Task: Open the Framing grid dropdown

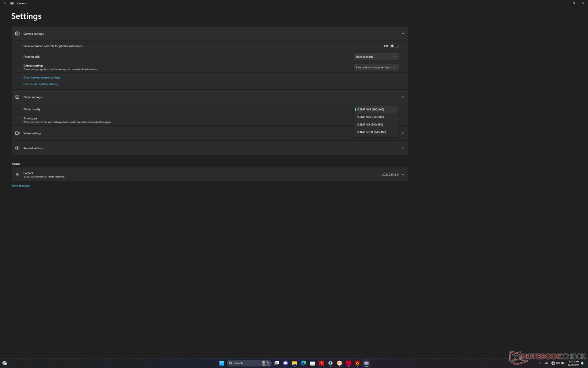Action: click(376, 57)
